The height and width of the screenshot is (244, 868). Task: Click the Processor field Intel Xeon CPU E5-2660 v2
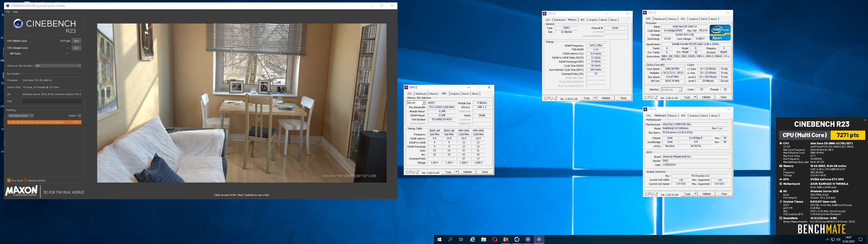pyautogui.click(x=52, y=80)
